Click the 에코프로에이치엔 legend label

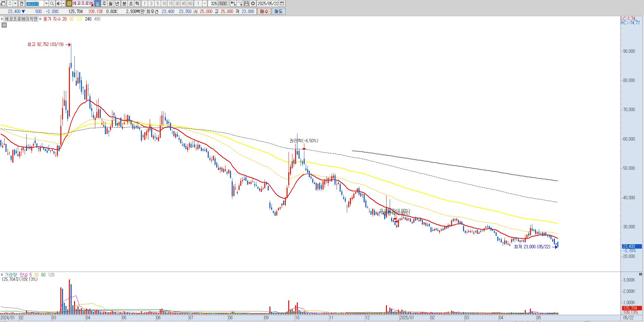[x=21, y=19]
